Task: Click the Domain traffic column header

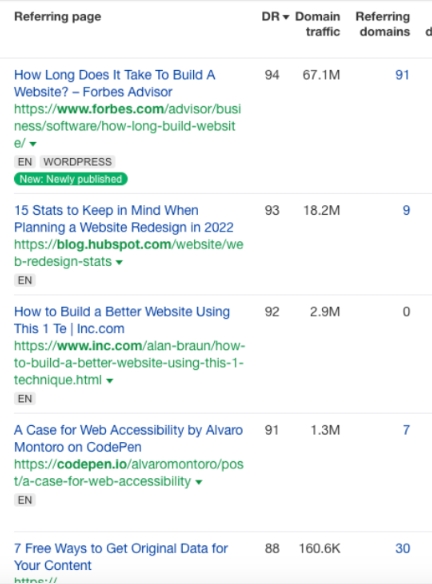Action: pos(318,24)
